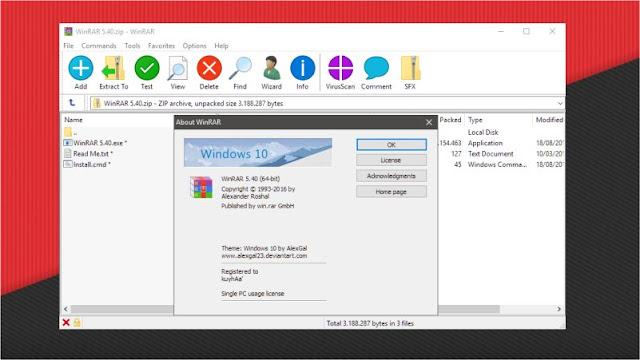Screen dimensions: 640x360
Task: Open the Comment speech bubble icon
Action: pos(376,68)
